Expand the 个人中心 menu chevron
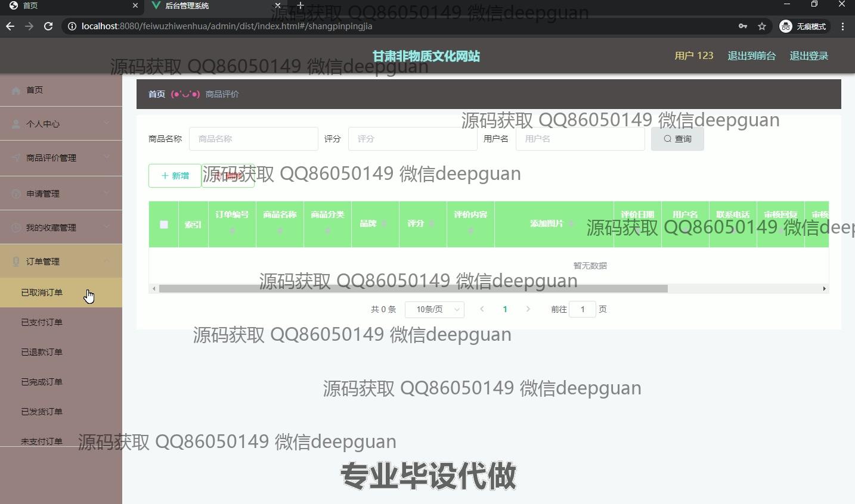 pyautogui.click(x=106, y=123)
